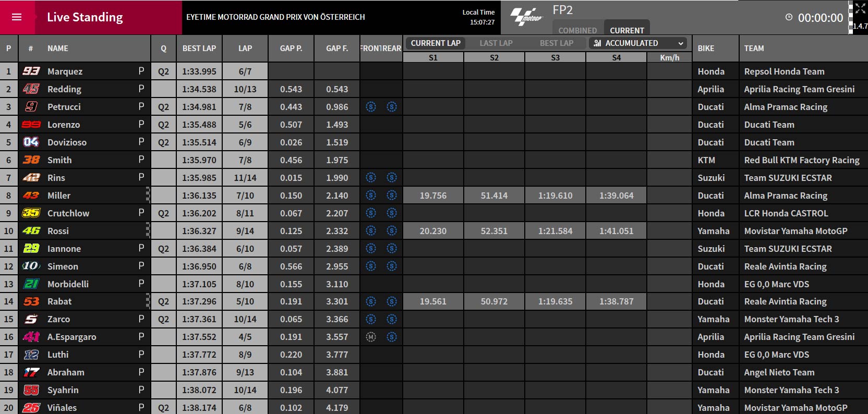868x414 pixels.
Task: Select Iannone's number 29 badge
Action: click(x=31, y=248)
